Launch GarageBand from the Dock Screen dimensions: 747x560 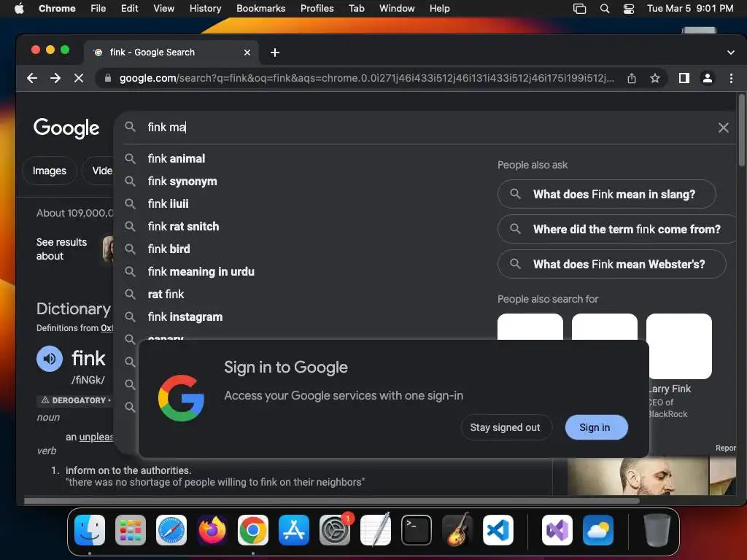(457, 530)
